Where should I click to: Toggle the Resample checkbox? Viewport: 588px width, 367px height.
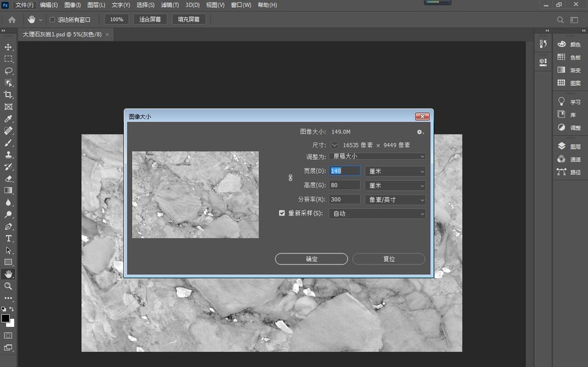(x=282, y=213)
